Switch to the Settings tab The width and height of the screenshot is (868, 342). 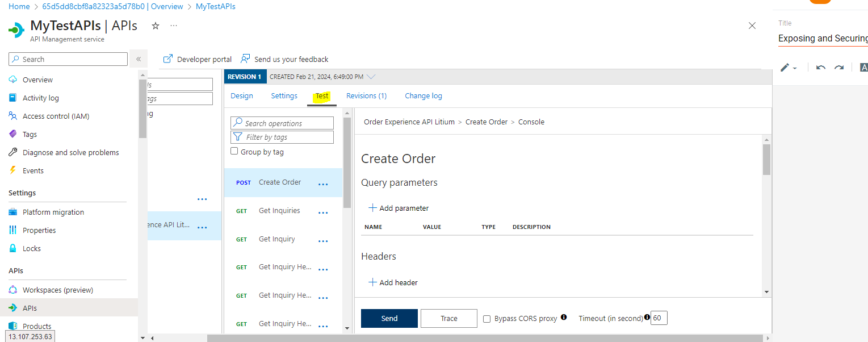[284, 96]
